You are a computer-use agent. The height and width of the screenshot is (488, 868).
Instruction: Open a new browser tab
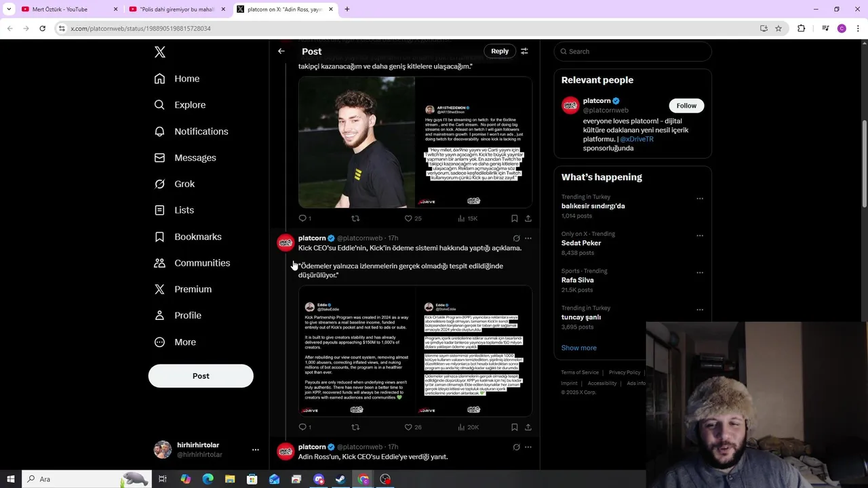[347, 9]
